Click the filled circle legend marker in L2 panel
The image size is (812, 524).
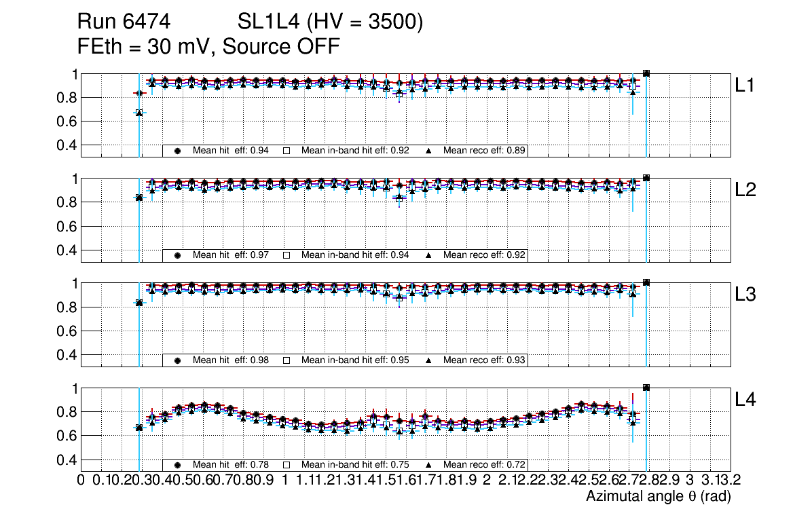click(178, 255)
